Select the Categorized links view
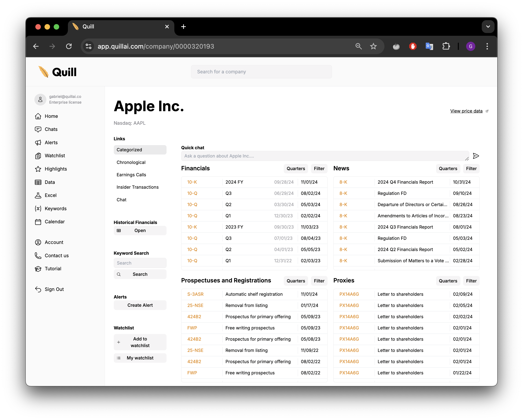The width and height of the screenshot is (523, 420). tap(140, 150)
